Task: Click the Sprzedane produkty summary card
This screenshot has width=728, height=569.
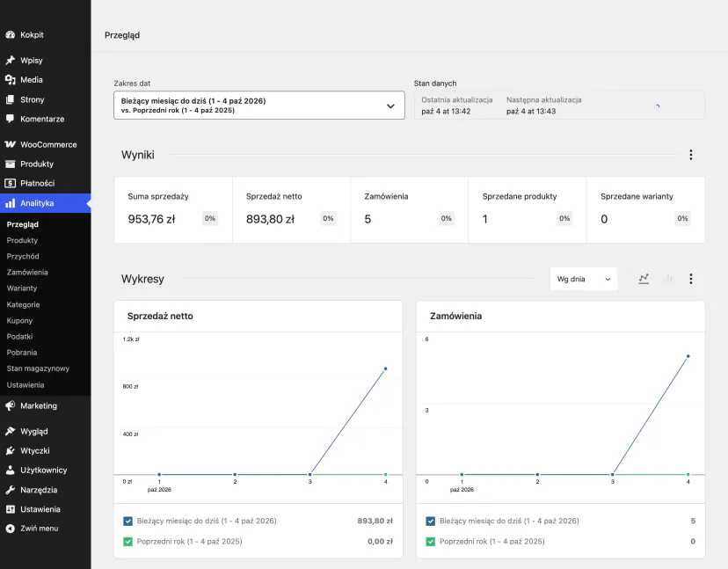Action: pos(528,210)
